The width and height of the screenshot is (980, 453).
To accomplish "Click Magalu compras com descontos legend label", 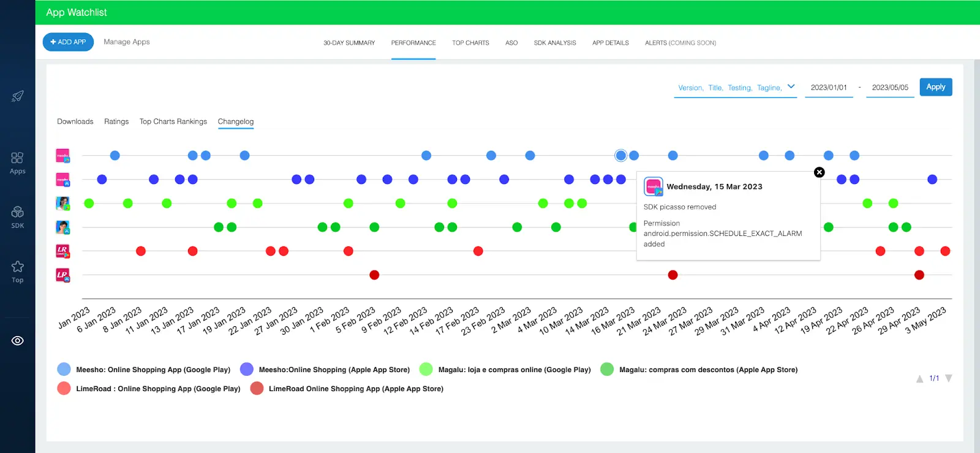I will tap(708, 370).
